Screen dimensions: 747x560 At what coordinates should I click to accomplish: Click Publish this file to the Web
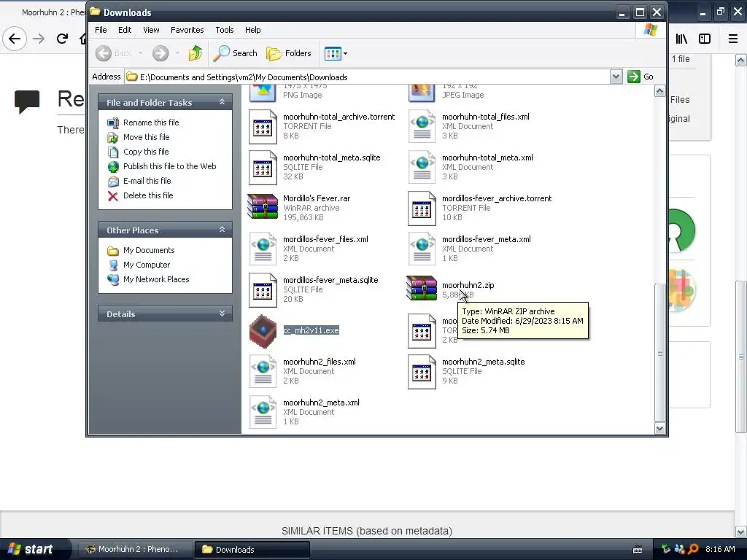[169, 166]
